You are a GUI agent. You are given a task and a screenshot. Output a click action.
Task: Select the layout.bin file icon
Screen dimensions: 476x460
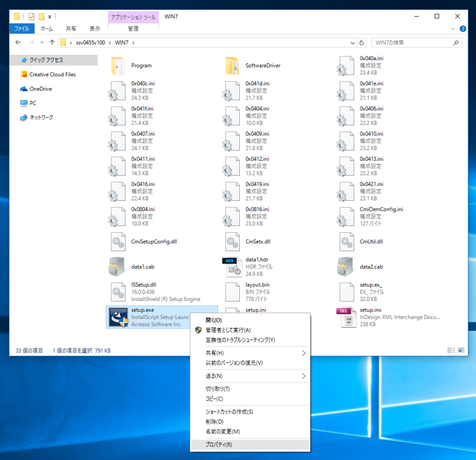(x=232, y=292)
